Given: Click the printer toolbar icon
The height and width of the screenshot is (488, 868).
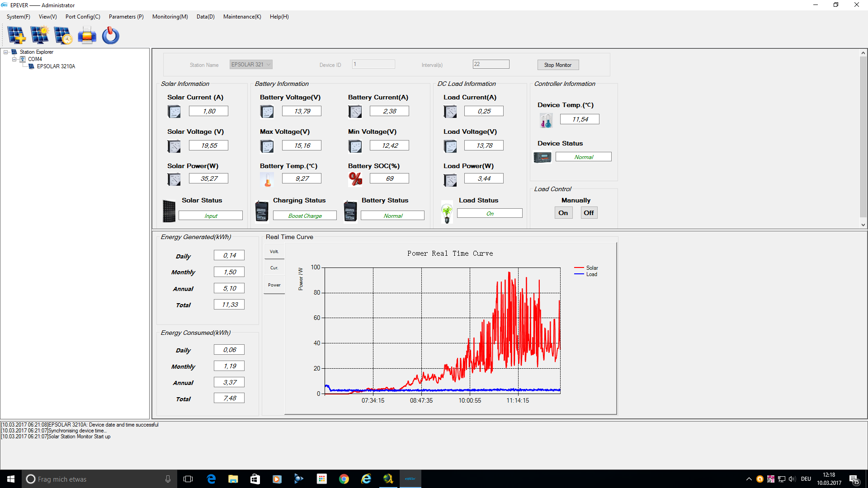Looking at the screenshot, I should pos(87,35).
